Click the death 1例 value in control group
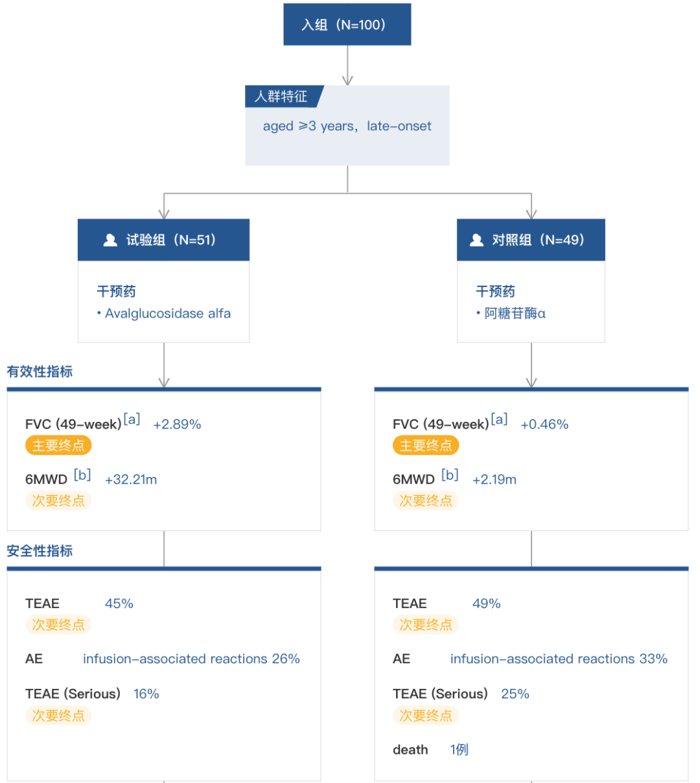Screen dimensions: 700x783 [x=459, y=750]
